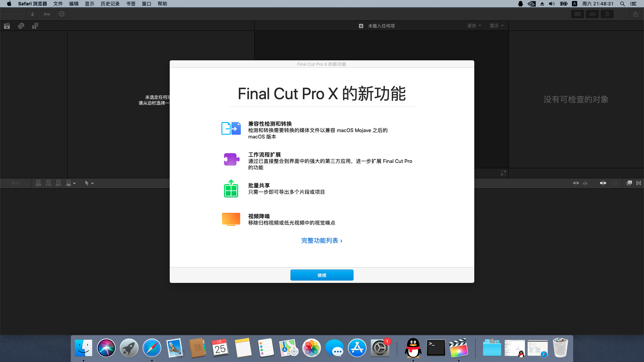This screenshot has width=644, height=362.
Task: Click the connect clip to storyline icon
Action: [39, 183]
